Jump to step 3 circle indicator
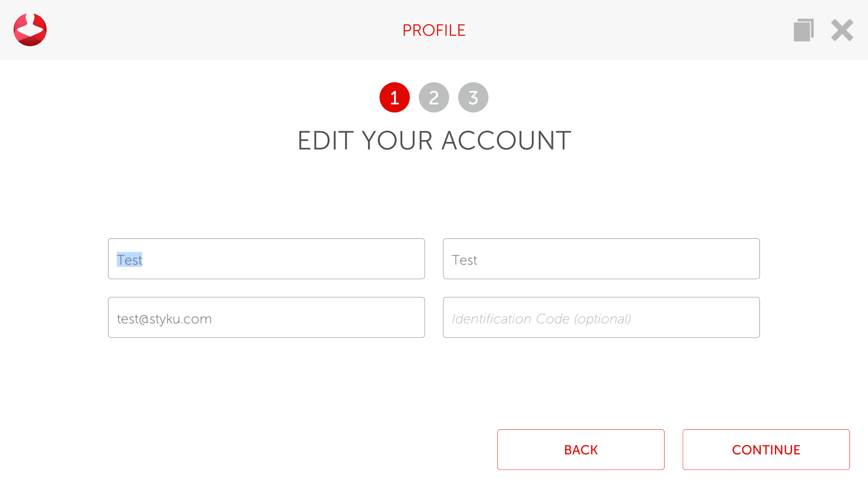868x488 pixels. (473, 97)
